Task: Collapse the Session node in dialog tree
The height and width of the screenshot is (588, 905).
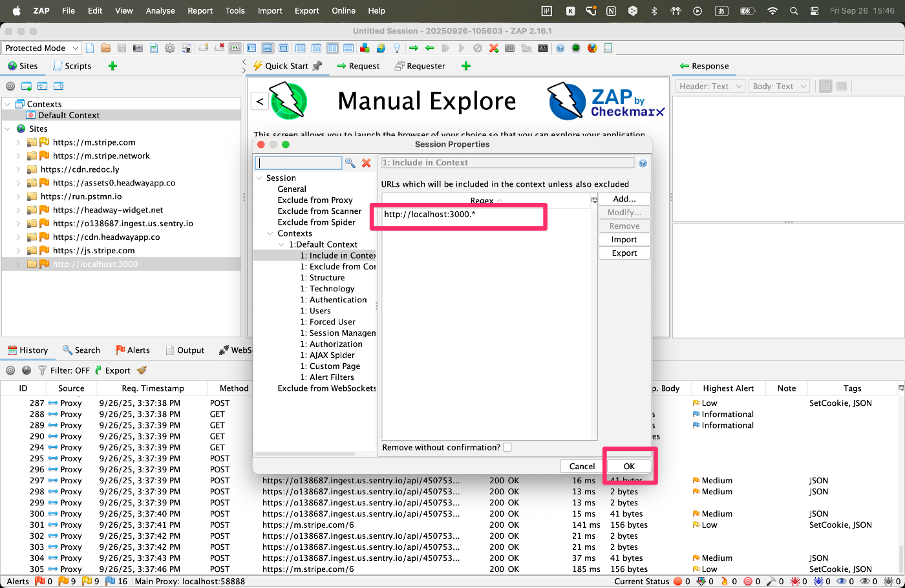Action: point(259,178)
